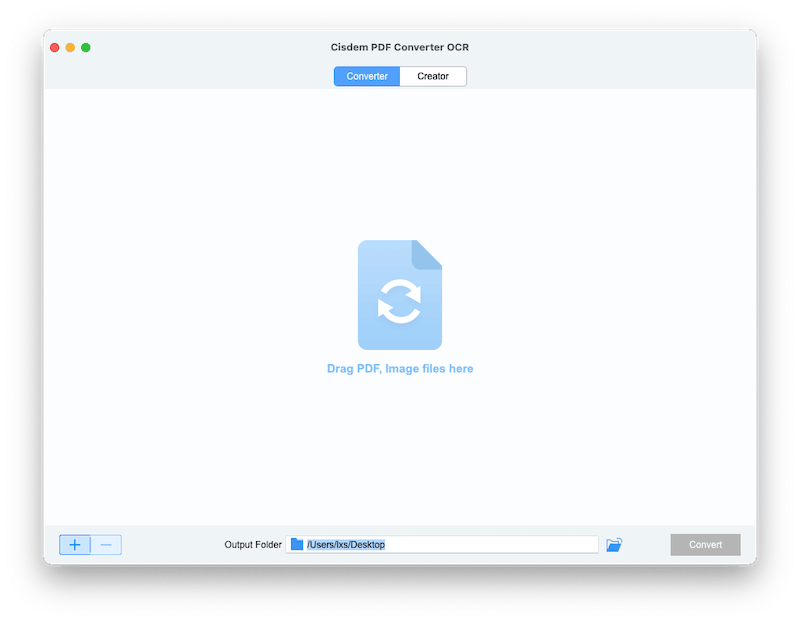The image size is (800, 622).
Task: Click the minus icon to remove files
Action: coord(106,544)
